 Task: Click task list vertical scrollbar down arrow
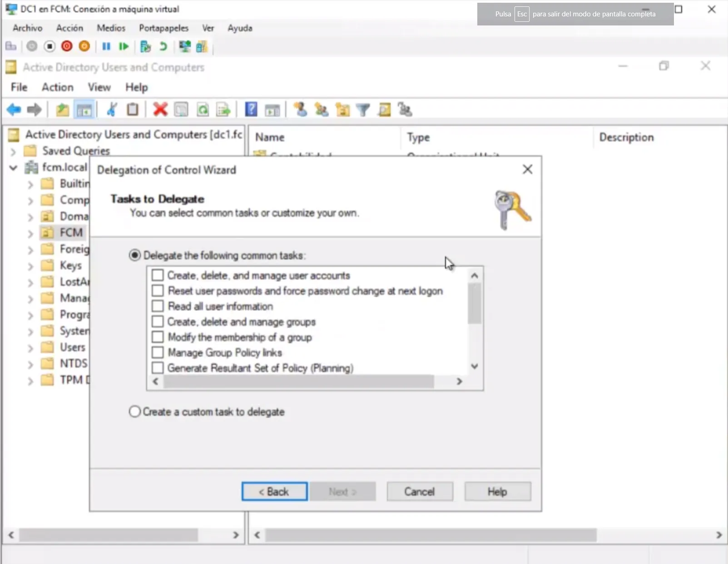[x=475, y=366]
